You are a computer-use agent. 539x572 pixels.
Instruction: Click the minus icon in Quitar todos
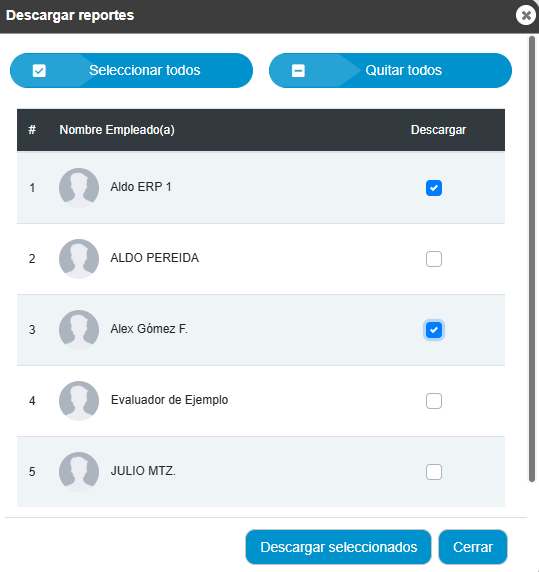pyautogui.click(x=298, y=70)
